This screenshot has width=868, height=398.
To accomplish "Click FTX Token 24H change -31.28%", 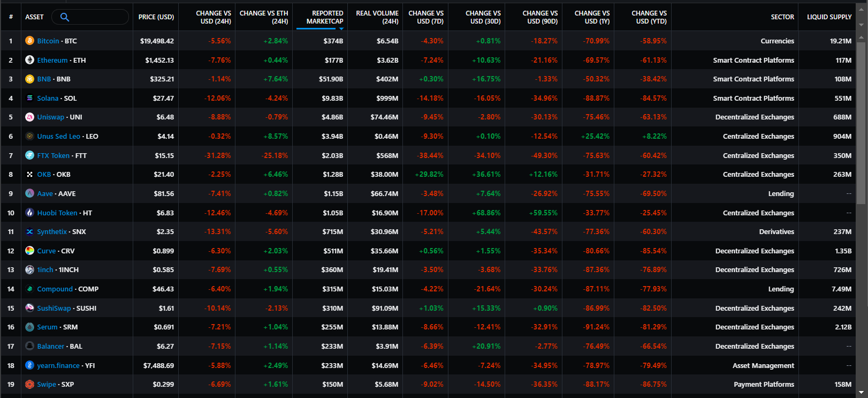I will pos(218,155).
